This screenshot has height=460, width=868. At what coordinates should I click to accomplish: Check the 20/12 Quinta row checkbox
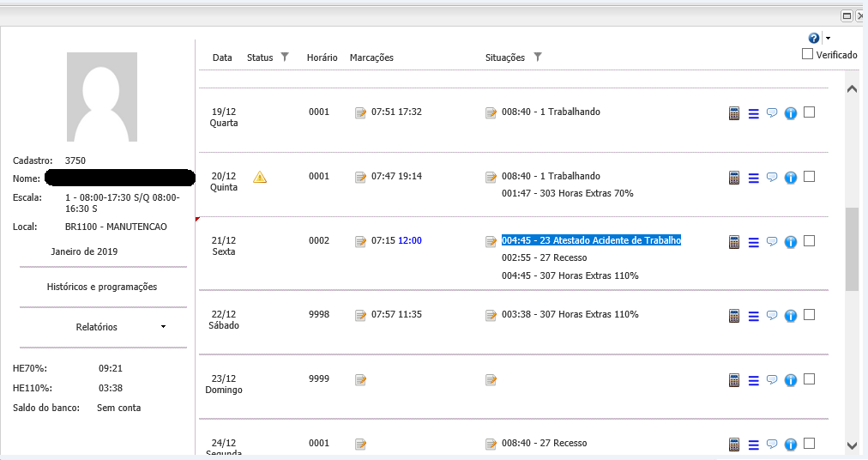coord(810,176)
